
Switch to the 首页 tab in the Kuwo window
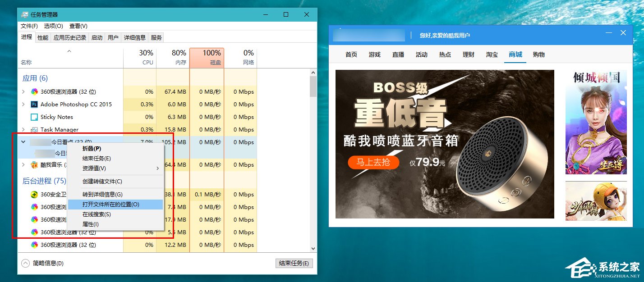coord(351,55)
